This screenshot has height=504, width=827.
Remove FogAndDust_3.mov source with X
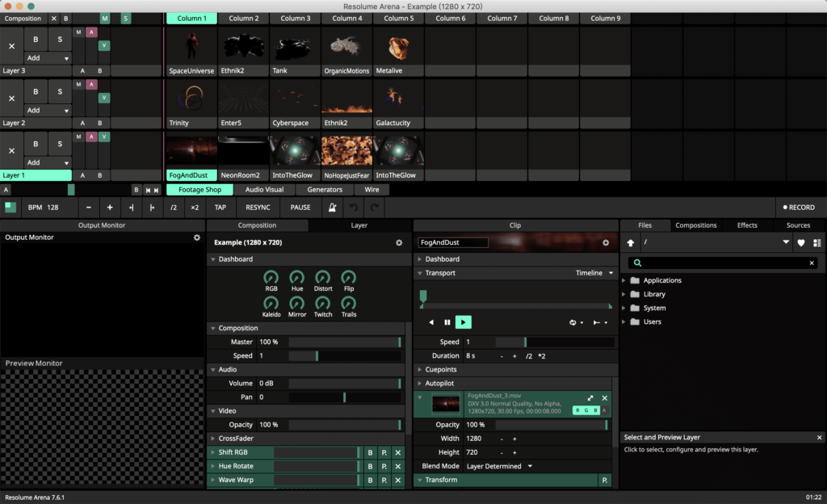point(604,398)
